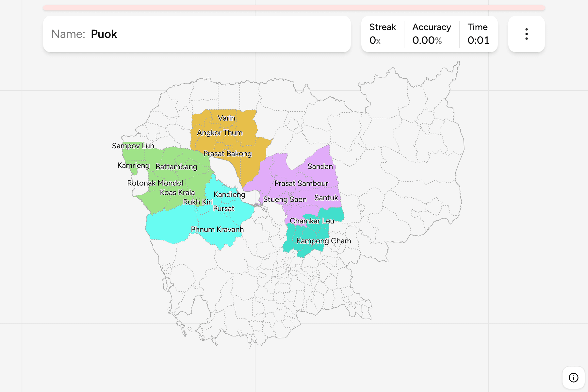Open the three-dot options menu
The image size is (588, 392).
526,34
